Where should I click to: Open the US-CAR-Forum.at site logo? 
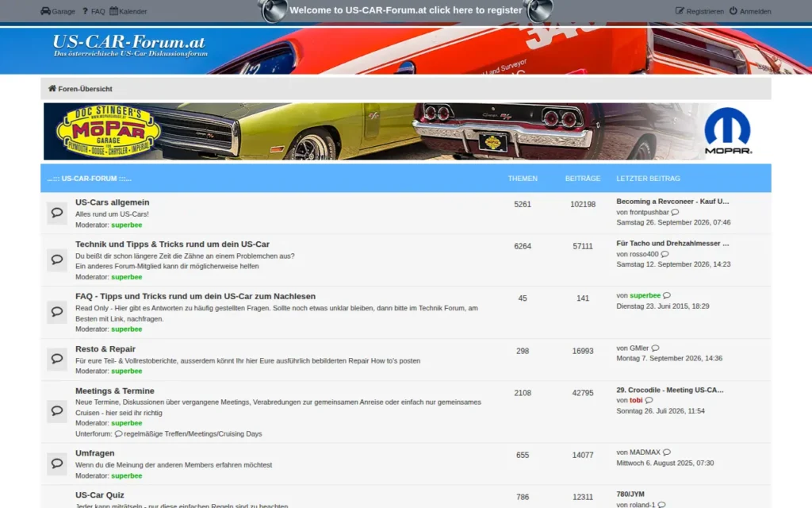(x=130, y=45)
